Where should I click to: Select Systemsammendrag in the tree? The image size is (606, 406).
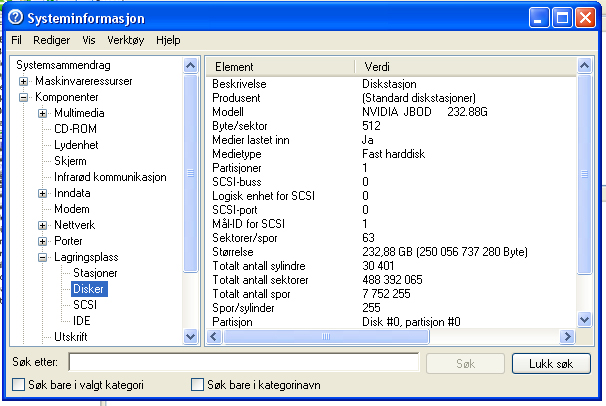pos(63,65)
